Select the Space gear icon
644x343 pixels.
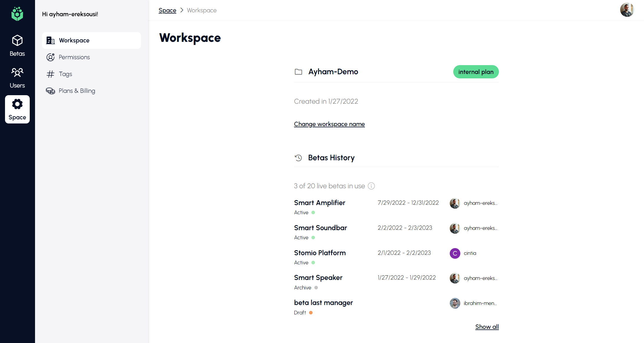pos(17,104)
